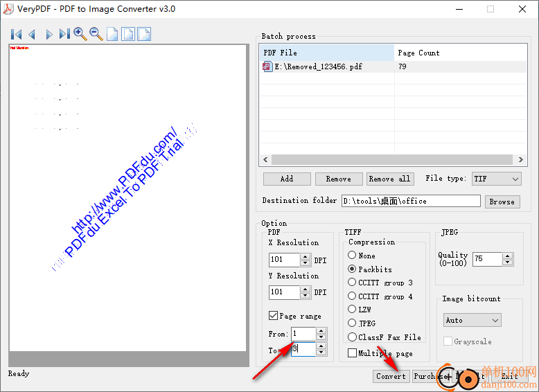The width and height of the screenshot is (539, 392).
Task: Sort by PDF File column header
Action: point(326,53)
